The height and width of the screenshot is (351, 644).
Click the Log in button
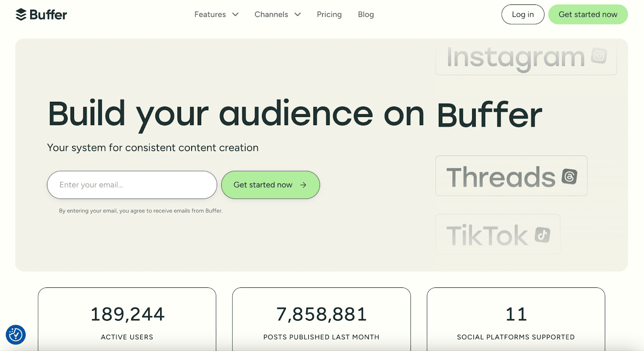[523, 14]
